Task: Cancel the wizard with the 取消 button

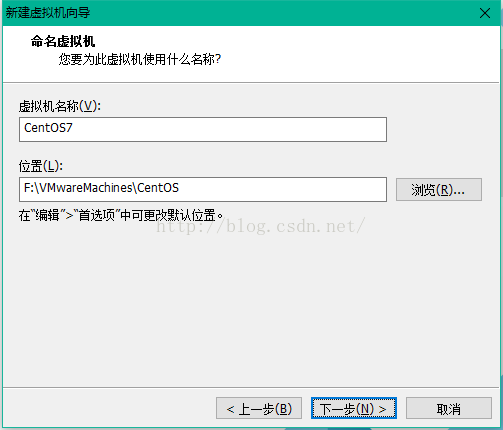Action: coord(449,408)
